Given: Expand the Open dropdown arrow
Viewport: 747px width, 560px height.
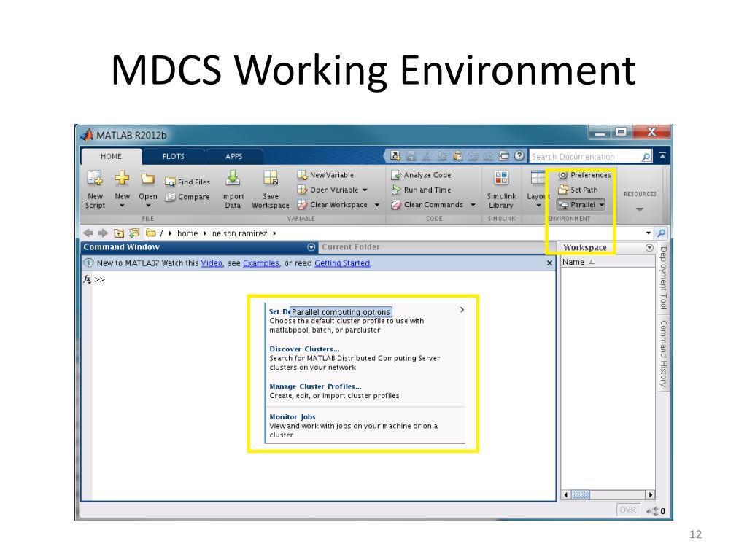Looking at the screenshot, I should point(148,206).
